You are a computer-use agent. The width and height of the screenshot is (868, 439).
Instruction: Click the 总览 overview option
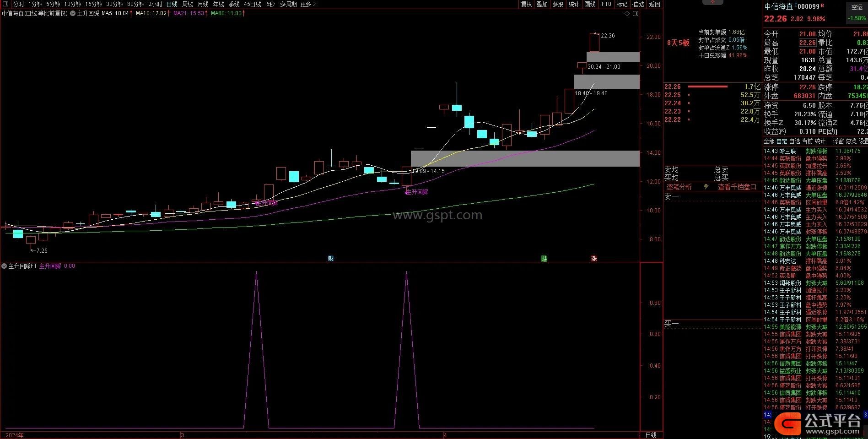click(851, 141)
